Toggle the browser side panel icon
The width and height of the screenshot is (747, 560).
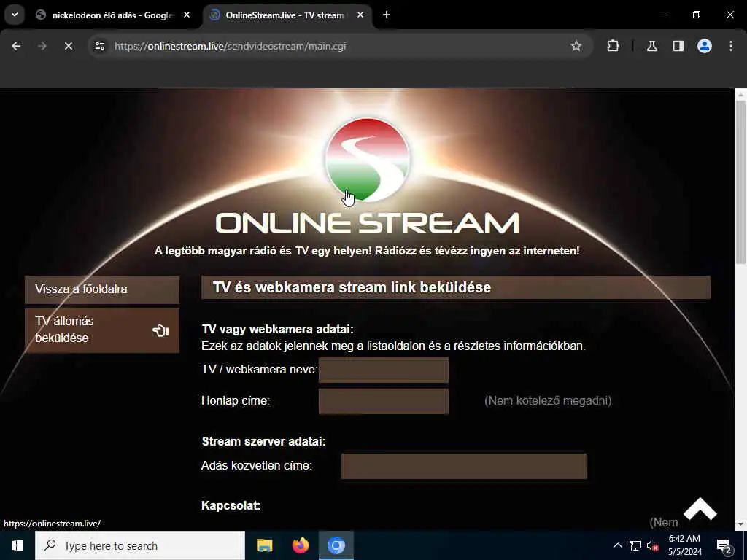678,46
